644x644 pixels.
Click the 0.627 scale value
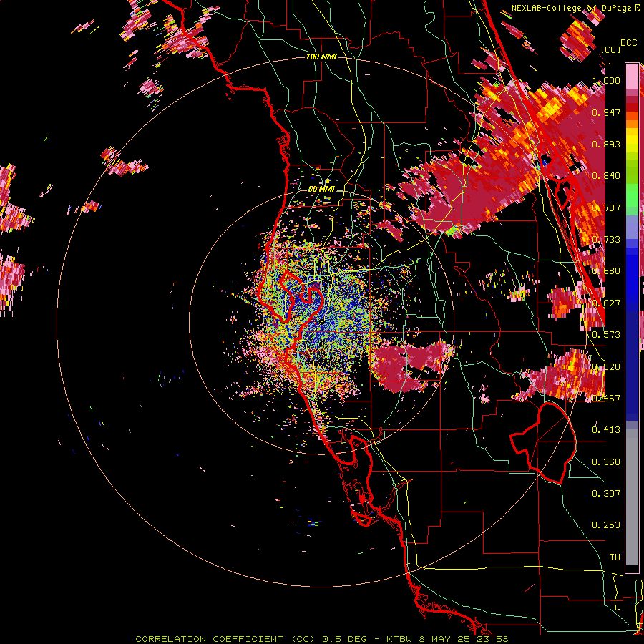(606, 303)
